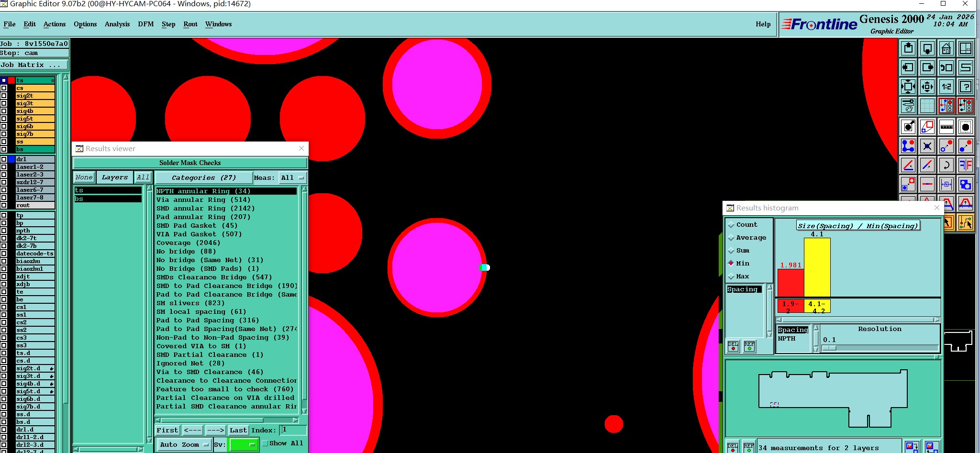The height and width of the screenshot is (453, 980).
Task: Toggle the drl layer checkbox
Action: [x=4, y=159]
